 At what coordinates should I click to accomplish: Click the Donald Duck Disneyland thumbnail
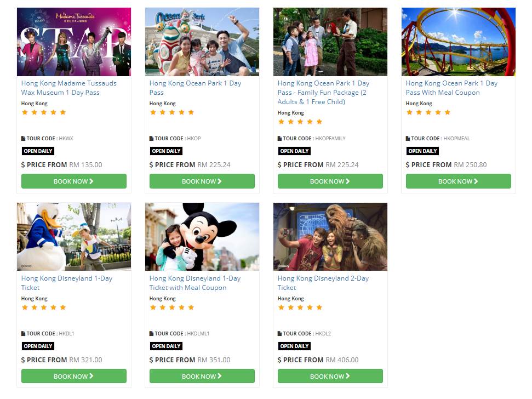coord(74,237)
